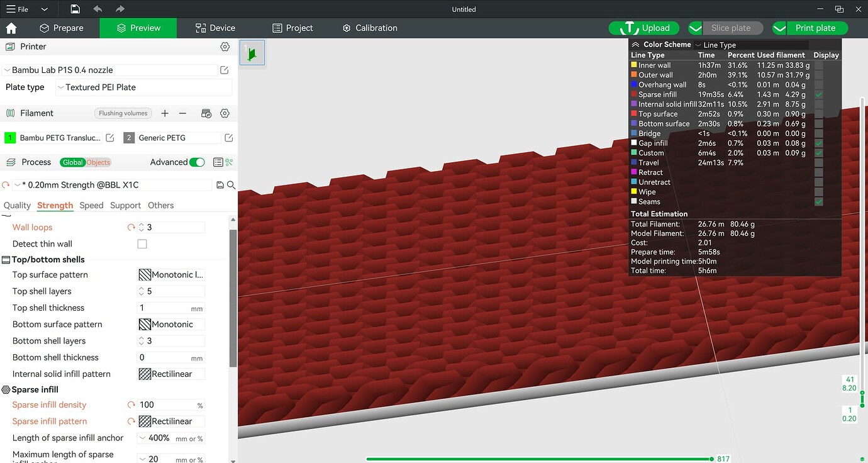Open the Color Scheme Line Type dropdown
The height and width of the screenshot is (463, 868).
tap(751, 45)
